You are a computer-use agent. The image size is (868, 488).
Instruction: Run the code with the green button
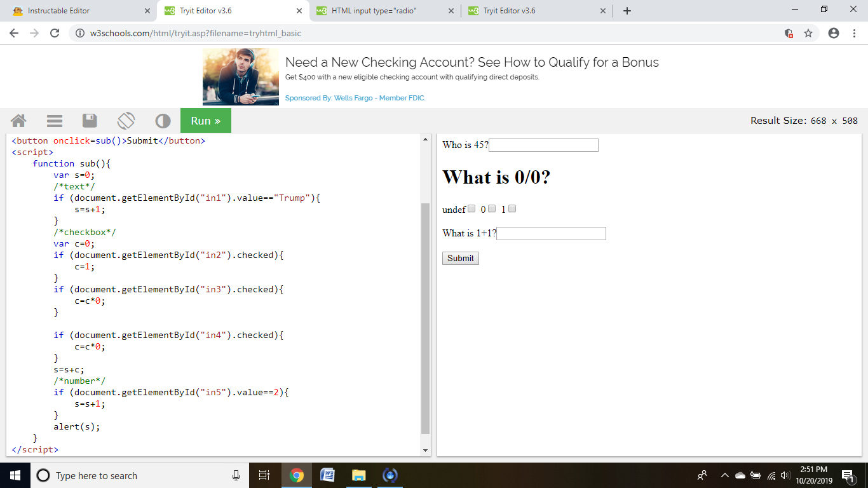tap(206, 121)
